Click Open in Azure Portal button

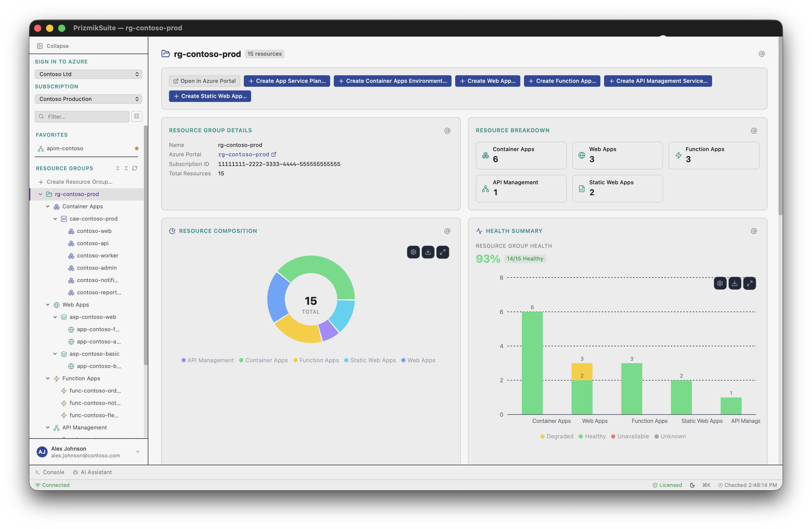click(x=204, y=81)
